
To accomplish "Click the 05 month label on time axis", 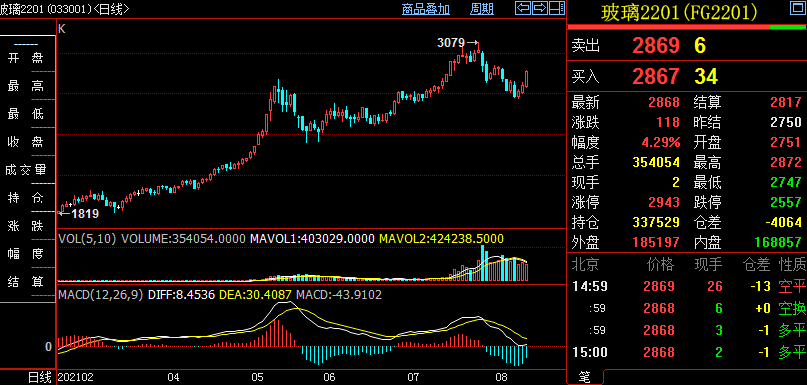I will (x=257, y=378).
